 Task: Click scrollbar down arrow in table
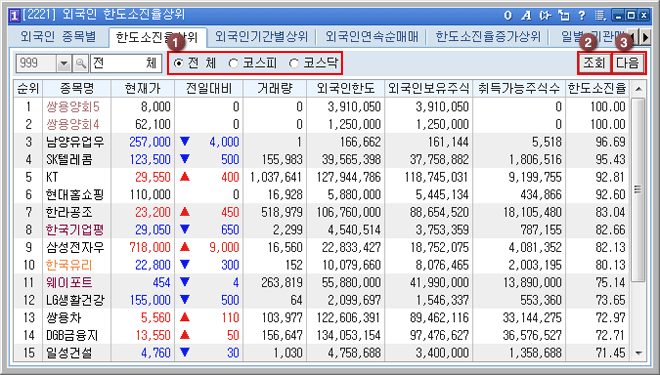click(639, 353)
